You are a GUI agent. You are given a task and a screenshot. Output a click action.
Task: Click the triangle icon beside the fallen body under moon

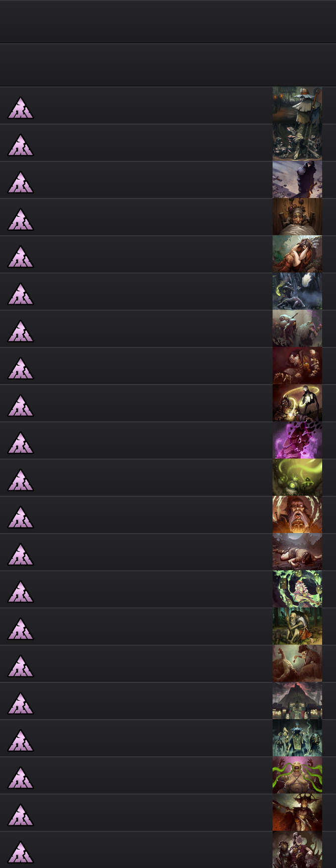point(20,554)
